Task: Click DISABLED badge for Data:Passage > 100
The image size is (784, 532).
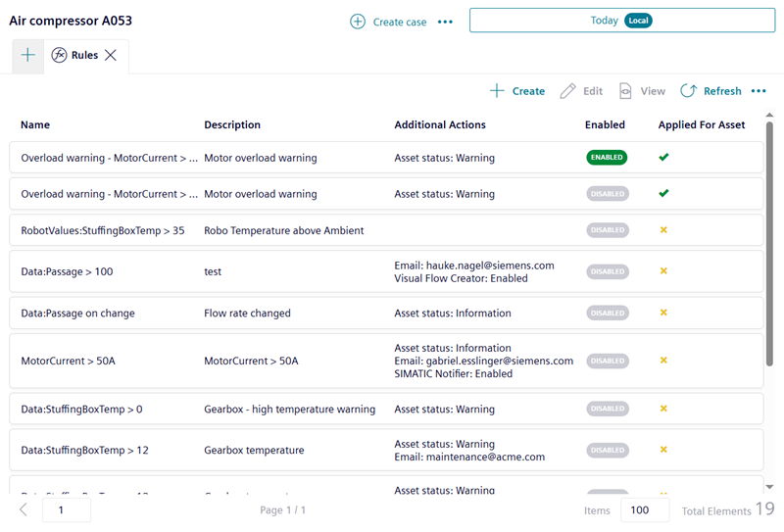Action: (x=608, y=271)
